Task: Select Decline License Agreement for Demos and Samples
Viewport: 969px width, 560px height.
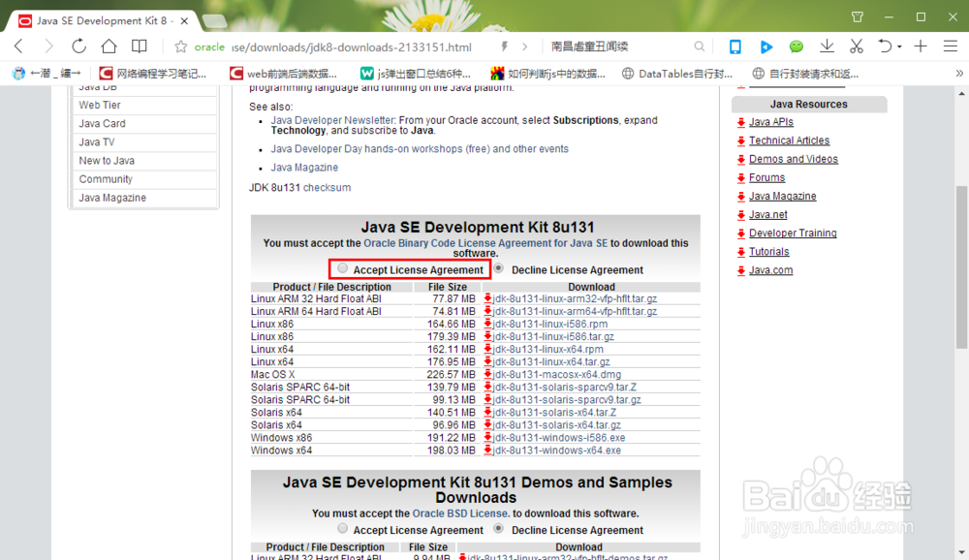Action: point(499,528)
